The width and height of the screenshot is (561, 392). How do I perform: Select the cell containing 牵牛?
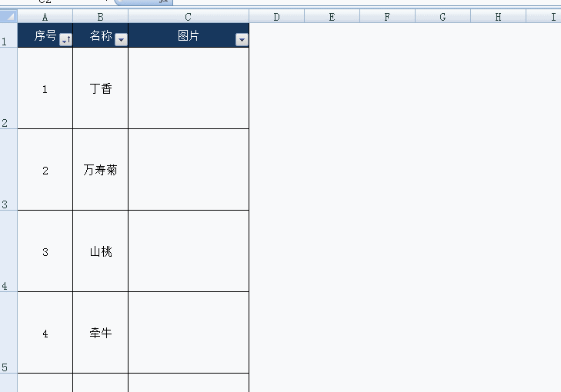[x=101, y=333]
